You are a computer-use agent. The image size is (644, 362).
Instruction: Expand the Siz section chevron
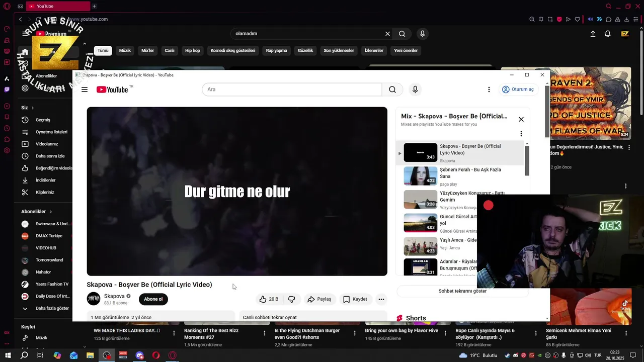click(33, 108)
